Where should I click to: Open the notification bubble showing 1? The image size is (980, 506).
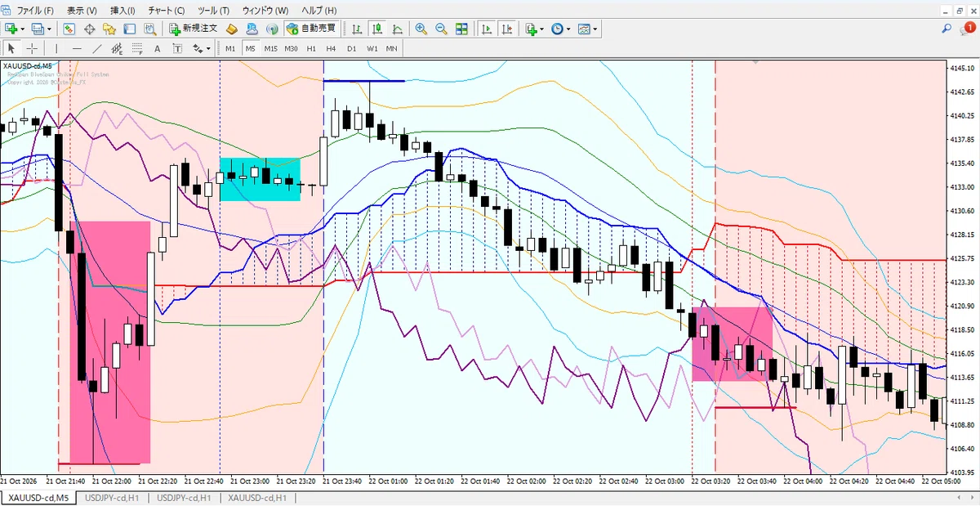(968, 29)
